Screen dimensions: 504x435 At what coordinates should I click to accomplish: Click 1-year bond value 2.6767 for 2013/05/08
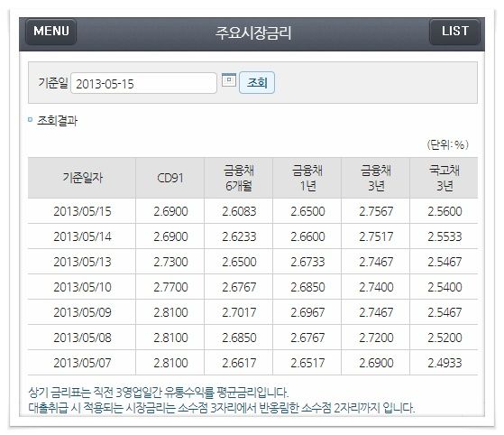[x=307, y=338]
